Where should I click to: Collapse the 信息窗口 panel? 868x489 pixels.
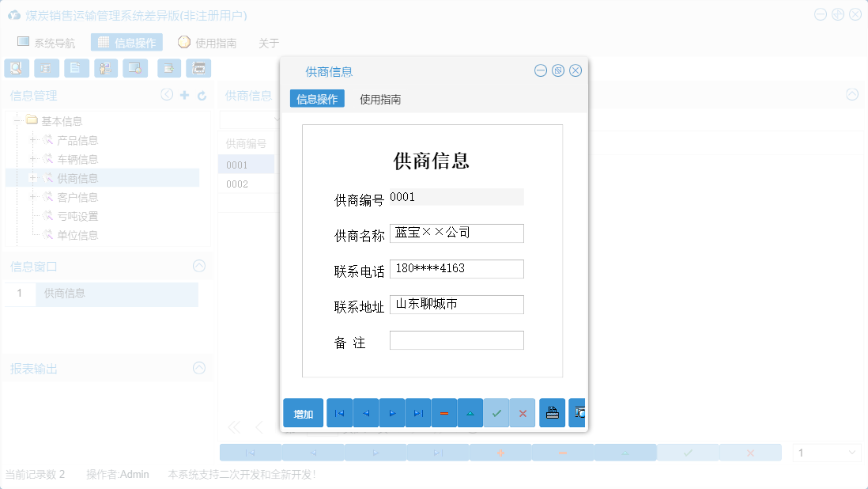tap(198, 266)
